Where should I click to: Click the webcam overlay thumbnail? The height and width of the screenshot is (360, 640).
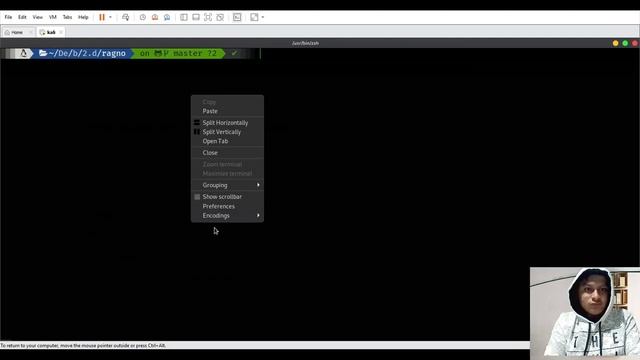[585, 313]
